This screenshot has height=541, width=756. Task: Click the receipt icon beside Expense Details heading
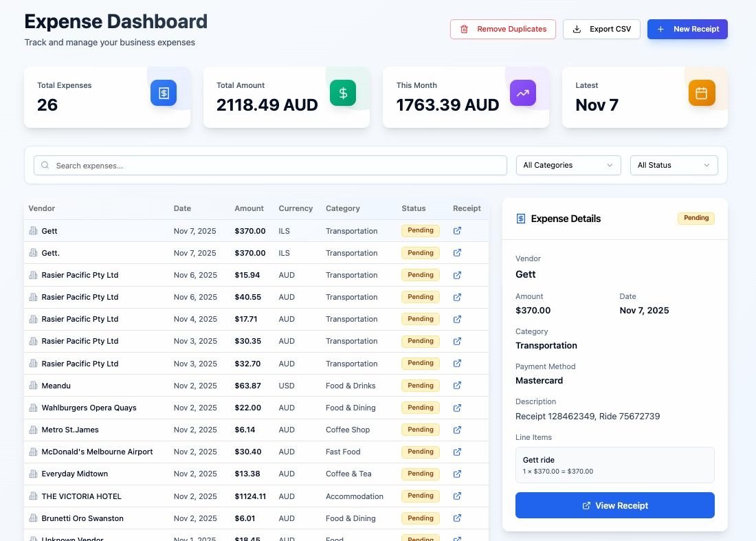521,219
